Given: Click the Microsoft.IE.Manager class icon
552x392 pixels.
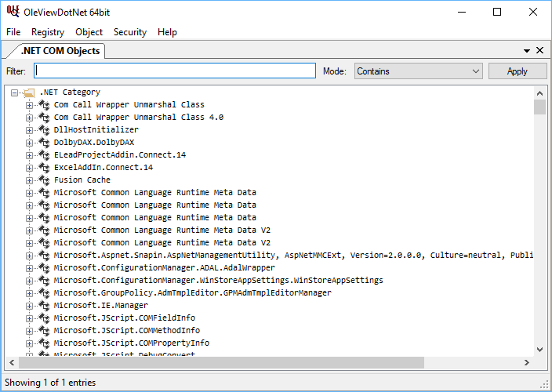Looking at the screenshot, I should [x=44, y=306].
